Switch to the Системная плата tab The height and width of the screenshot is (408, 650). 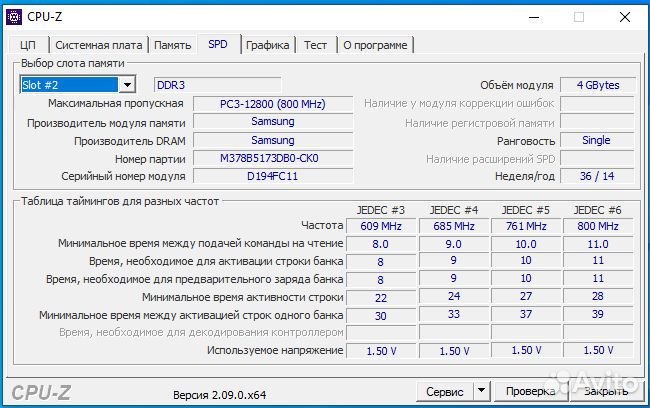tap(99, 45)
